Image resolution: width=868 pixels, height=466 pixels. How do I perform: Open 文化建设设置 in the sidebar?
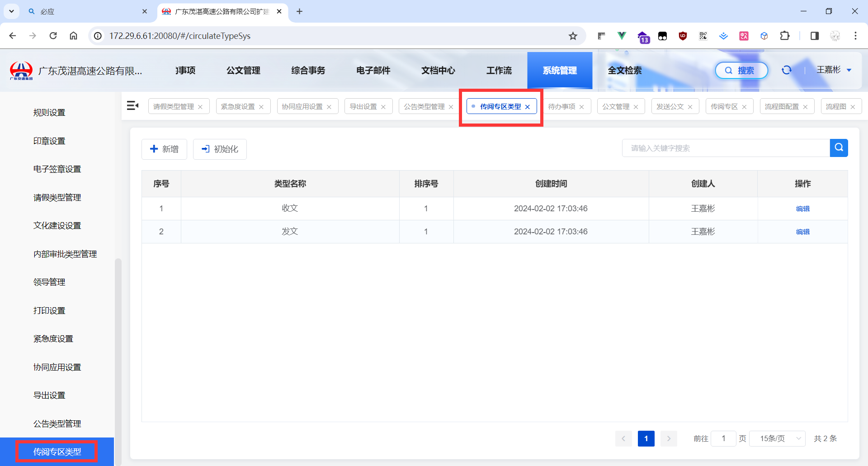pos(57,226)
